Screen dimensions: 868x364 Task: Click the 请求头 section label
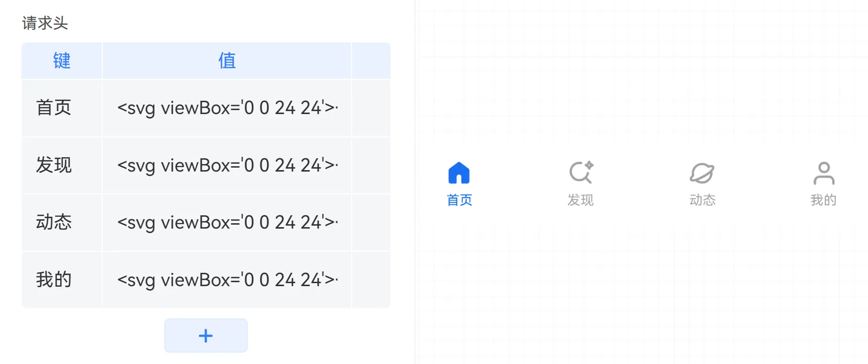coord(45,23)
